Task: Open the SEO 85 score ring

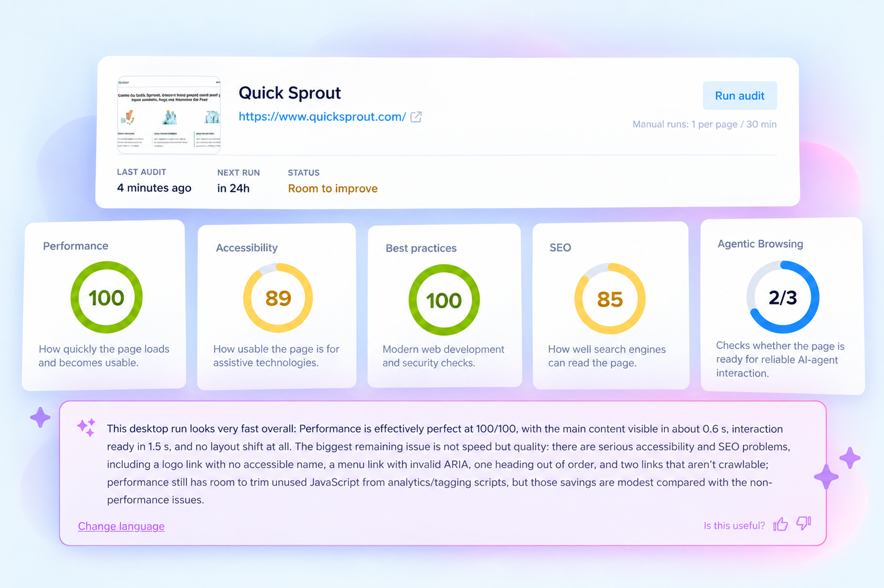Action: pyautogui.click(x=610, y=299)
